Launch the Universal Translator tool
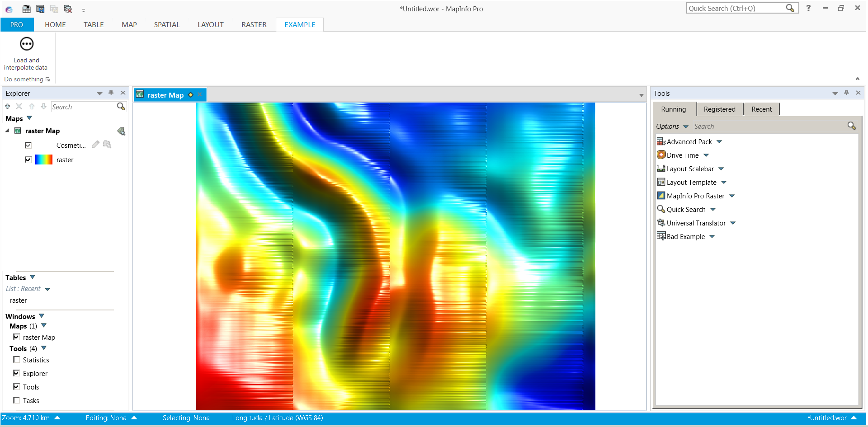This screenshot has width=868, height=427. 696,223
